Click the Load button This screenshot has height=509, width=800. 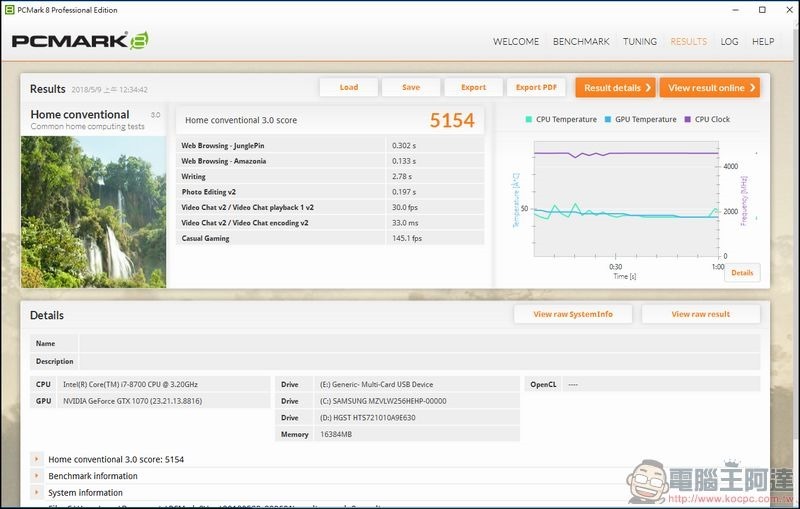(x=348, y=88)
